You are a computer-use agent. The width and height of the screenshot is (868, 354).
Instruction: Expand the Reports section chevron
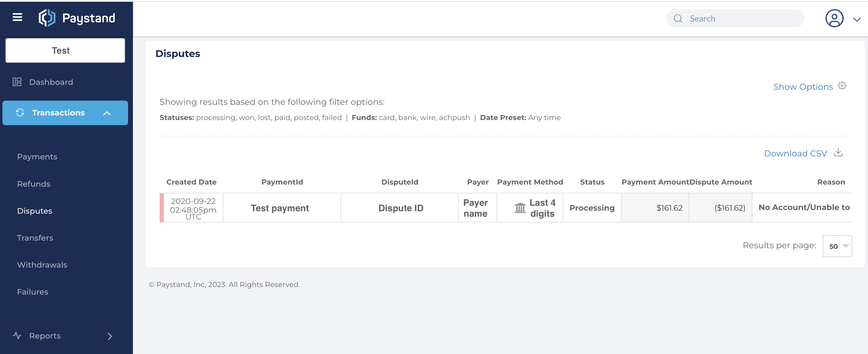click(110, 336)
